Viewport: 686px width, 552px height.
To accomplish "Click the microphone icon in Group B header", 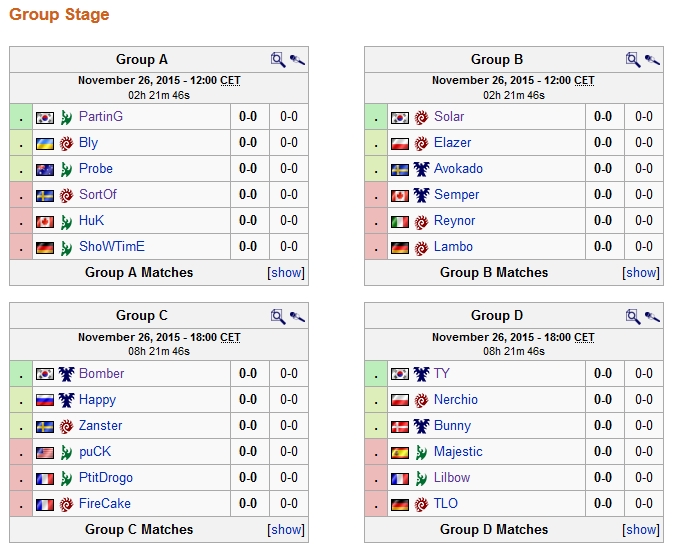I will 652,59.
